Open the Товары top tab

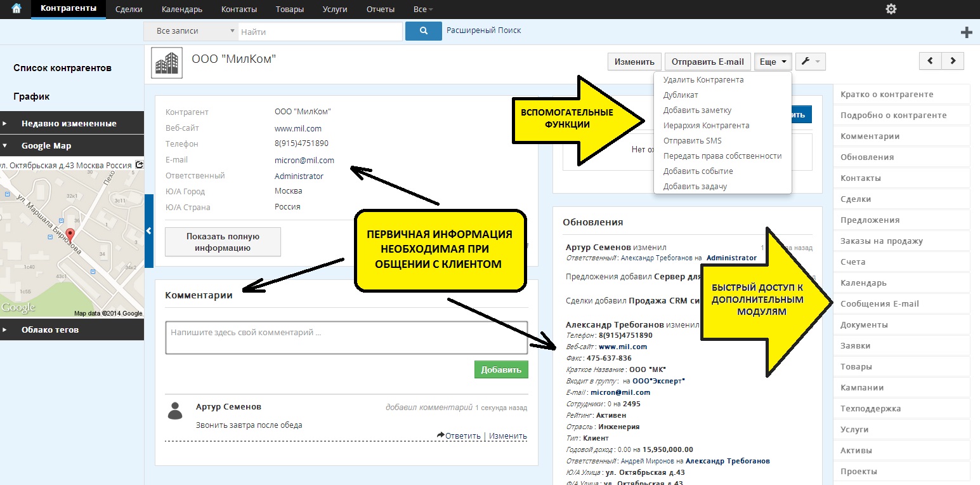coord(290,10)
